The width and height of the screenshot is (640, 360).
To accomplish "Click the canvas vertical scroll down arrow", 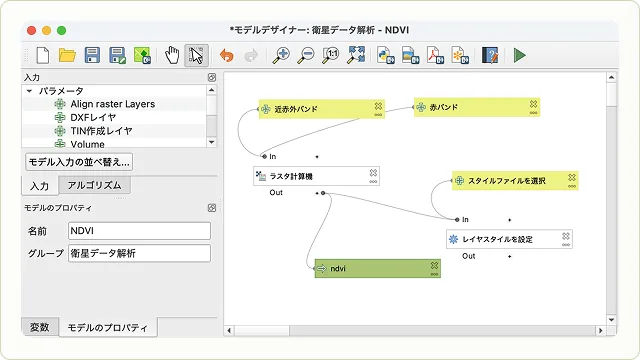I will pos(611,320).
